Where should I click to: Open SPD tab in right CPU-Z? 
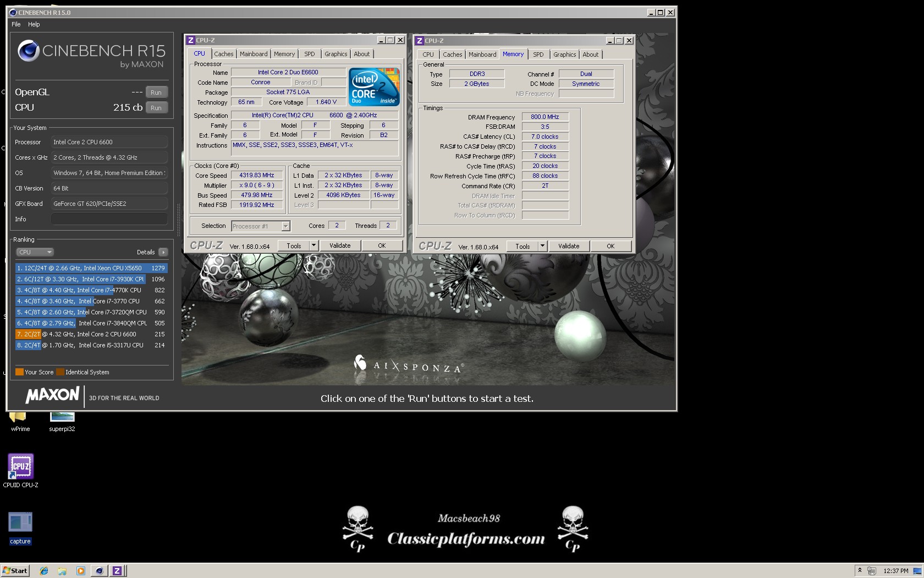pos(538,54)
